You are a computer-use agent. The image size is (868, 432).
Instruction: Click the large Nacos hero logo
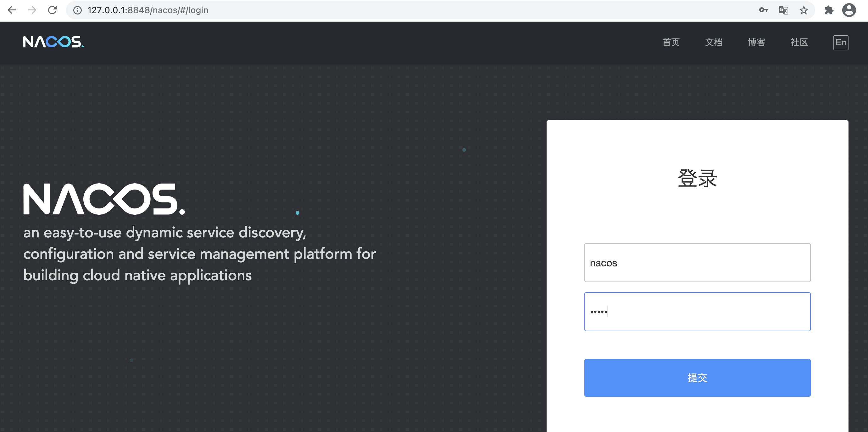pos(104,199)
